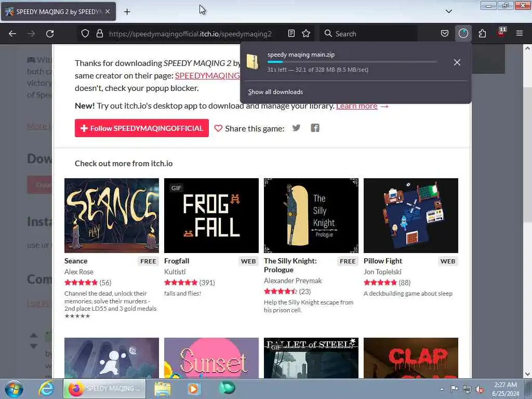Click the Frogfall title link

pyautogui.click(x=177, y=261)
